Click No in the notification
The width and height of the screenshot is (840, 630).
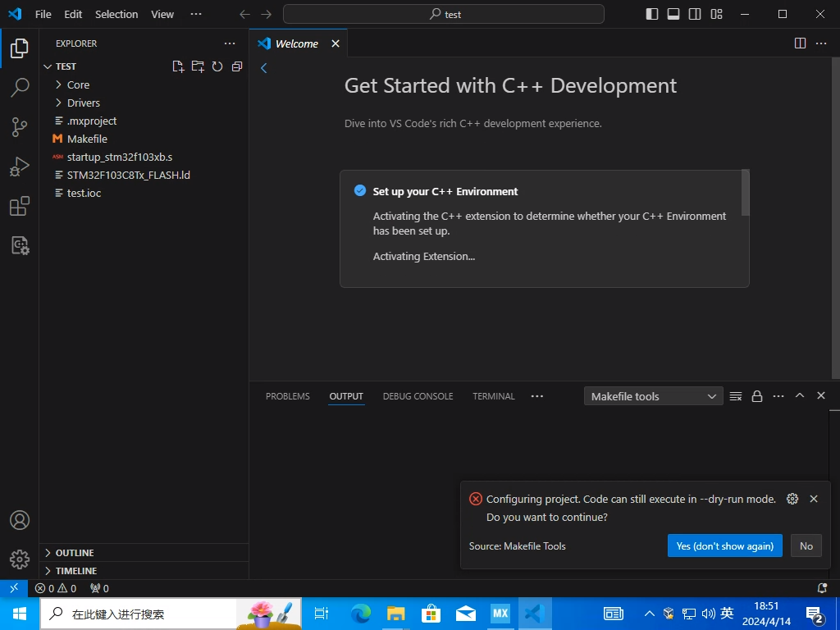pyautogui.click(x=806, y=546)
